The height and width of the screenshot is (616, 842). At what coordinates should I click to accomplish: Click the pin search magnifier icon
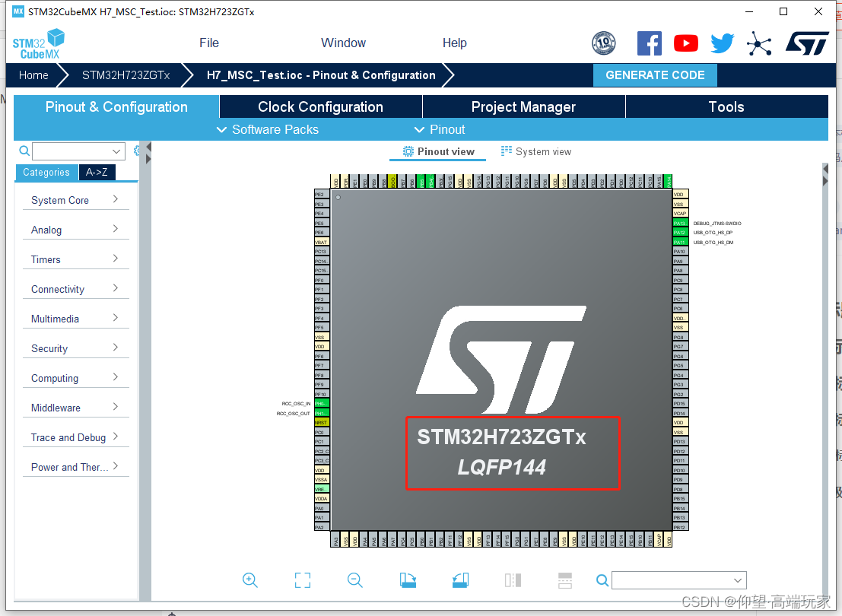[602, 580]
